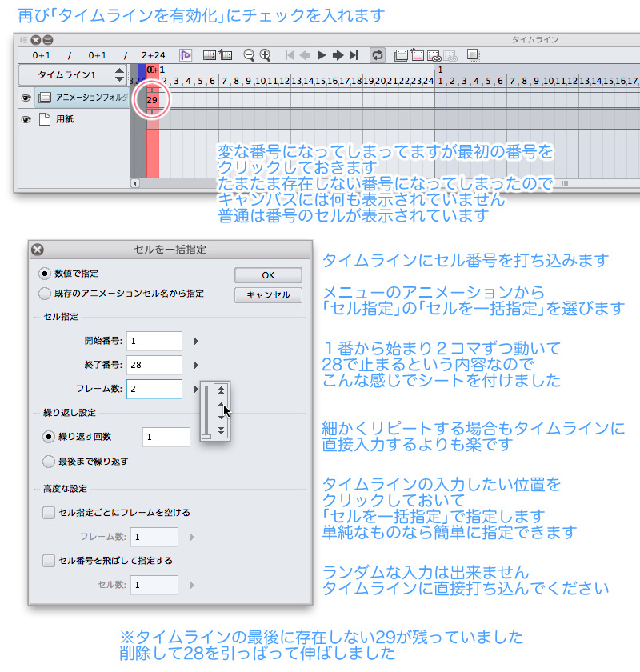
Task: Click frame 20 on the timeline ruler
Action: pos(381,81)
